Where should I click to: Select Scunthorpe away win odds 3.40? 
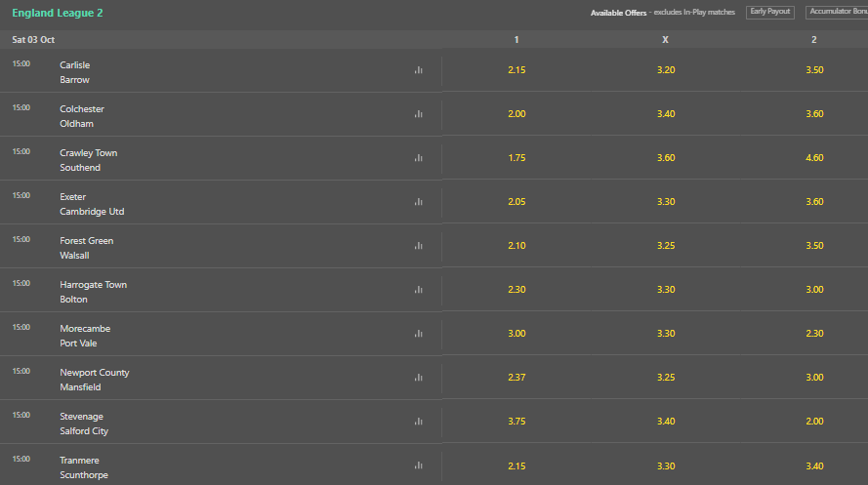click(x=813, y=465)
